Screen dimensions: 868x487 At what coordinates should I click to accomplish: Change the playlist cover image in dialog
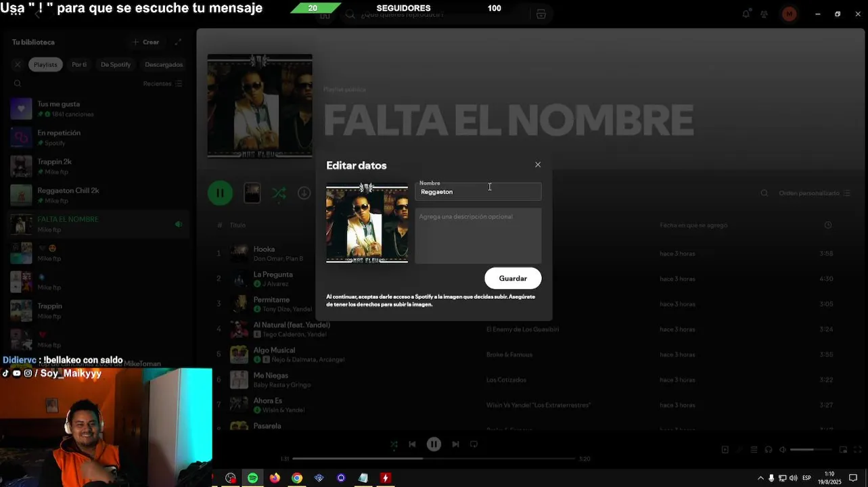point(367,223)
